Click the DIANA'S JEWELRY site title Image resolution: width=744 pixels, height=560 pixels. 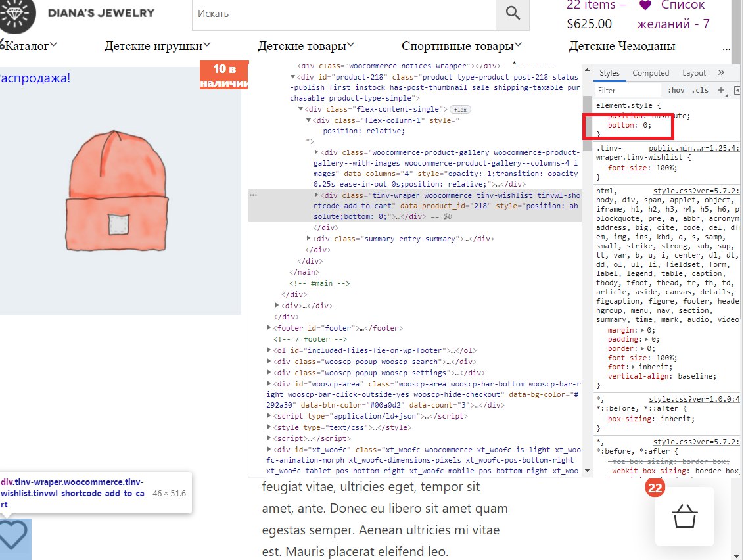101,13
